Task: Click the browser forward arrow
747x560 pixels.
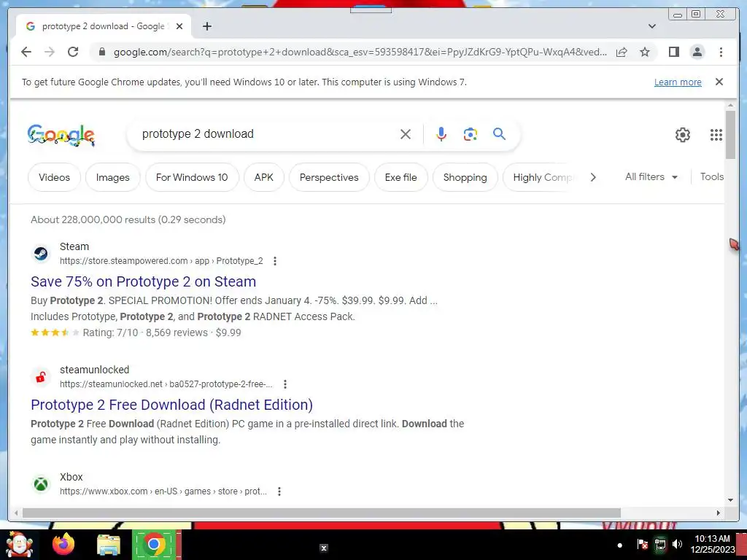Action: [x=50, y=52]
